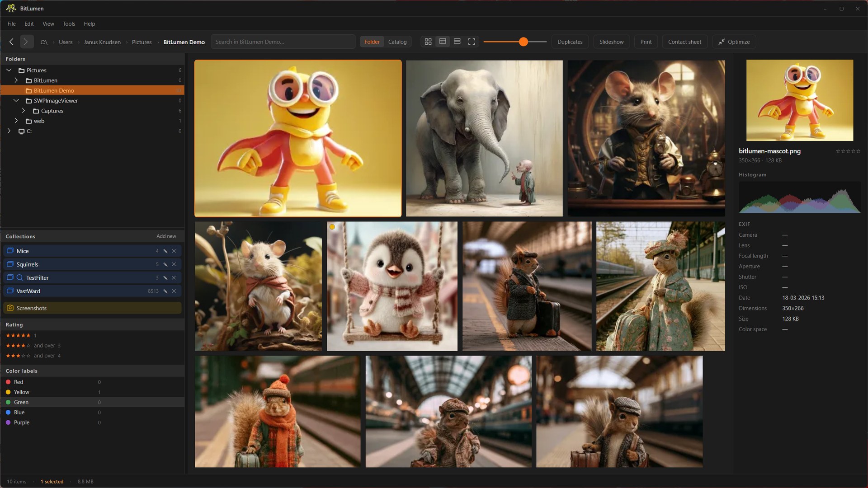Enter fullscreen view mode icon
868x488 pixels.
pyautogui.click(x=472, y=42)
